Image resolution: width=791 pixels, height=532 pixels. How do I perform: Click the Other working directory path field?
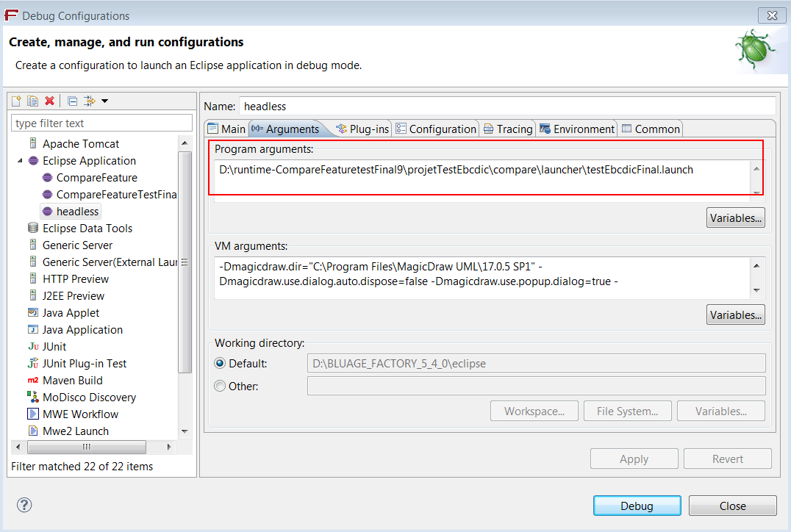[x=536, y=386]
